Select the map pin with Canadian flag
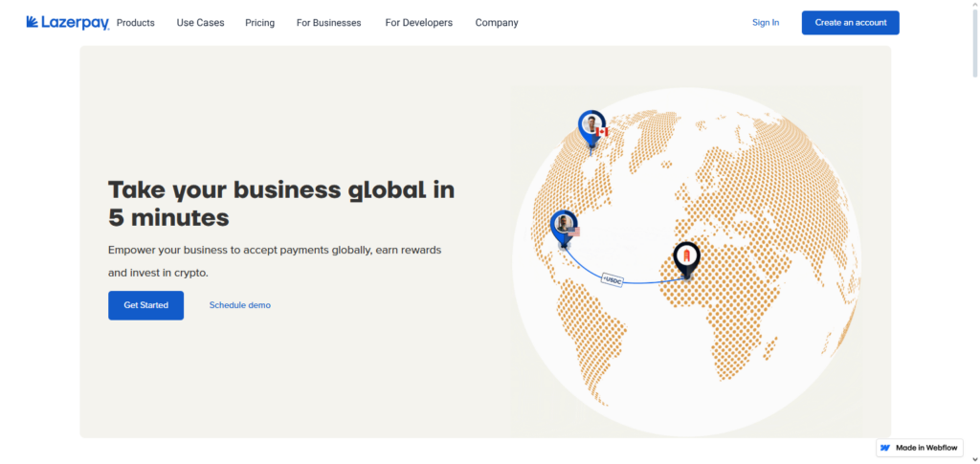Image resolution: width=980 pixels, height=464 pixels. point(592,127)
